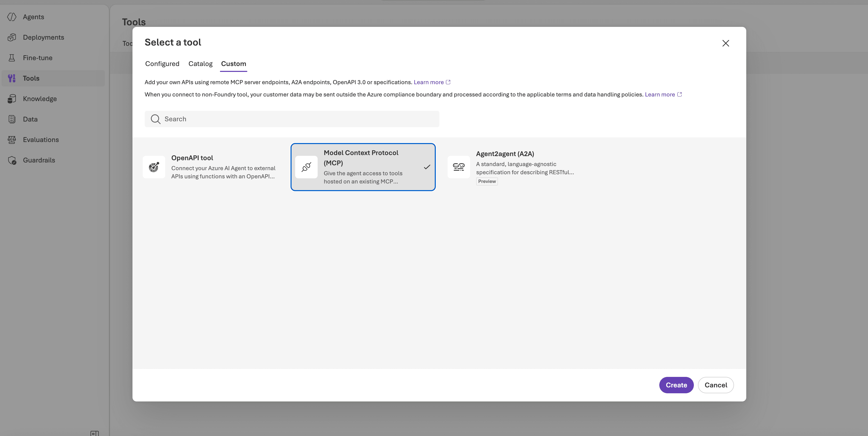Navigate to Data in sidebar
This screenshot has height=436, width=868.
(53, 119)
